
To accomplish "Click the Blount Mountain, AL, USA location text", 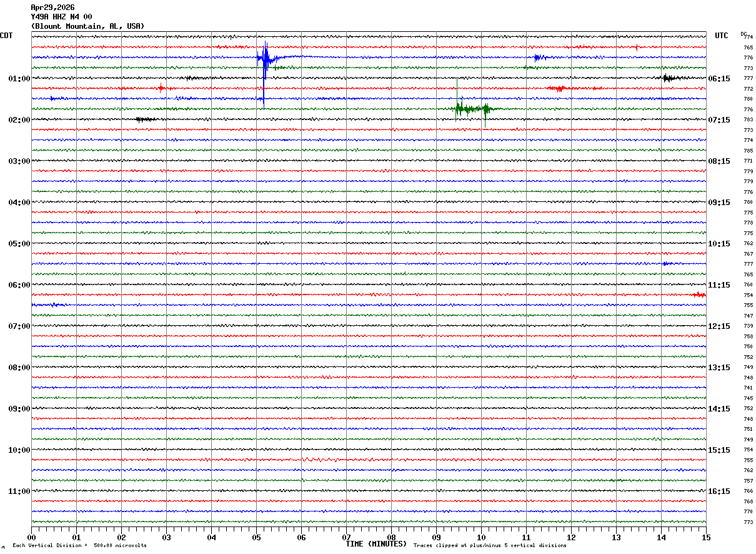I will point(87,26).
